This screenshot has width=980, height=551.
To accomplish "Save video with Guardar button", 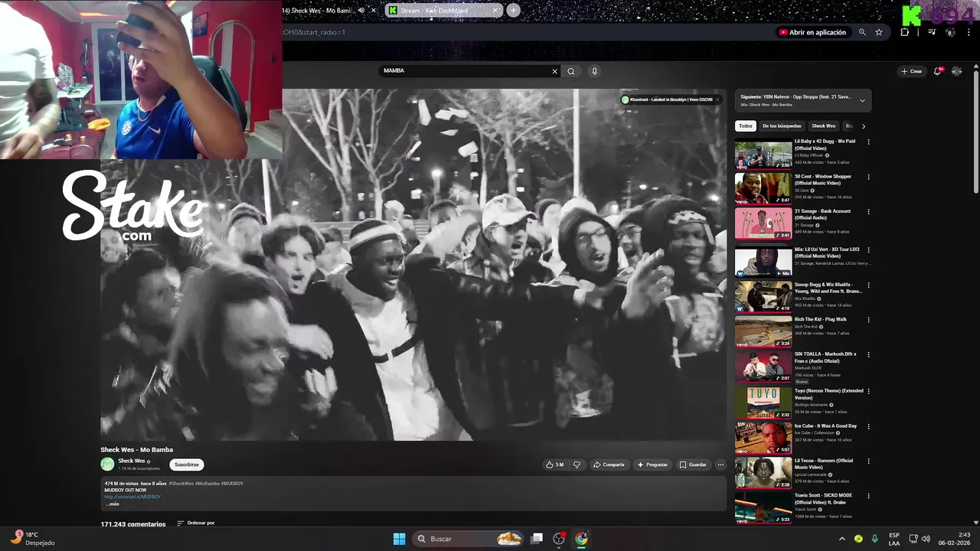I will click(693, 465).
